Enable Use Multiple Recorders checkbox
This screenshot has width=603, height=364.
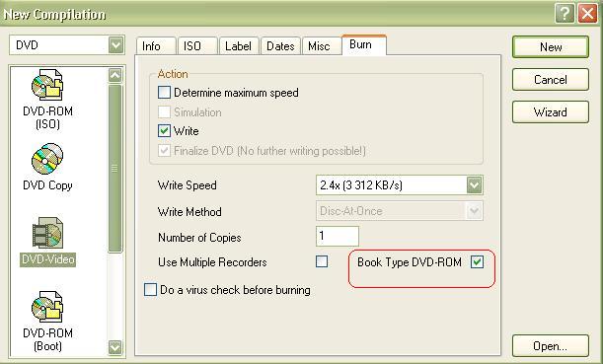pos(322,261)
